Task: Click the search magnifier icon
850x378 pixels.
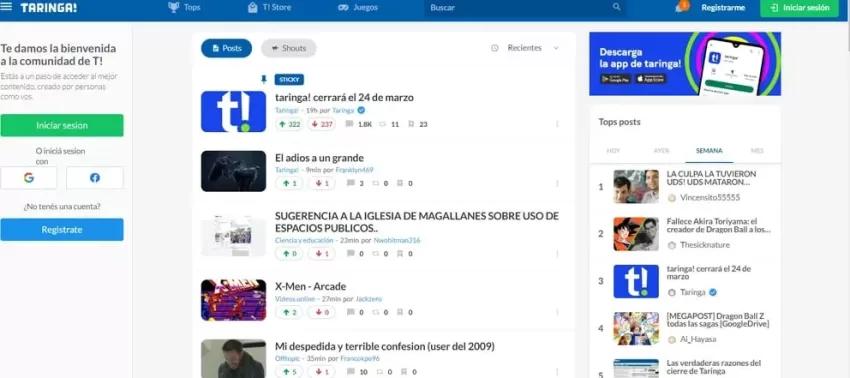Action: click(616, 7)
